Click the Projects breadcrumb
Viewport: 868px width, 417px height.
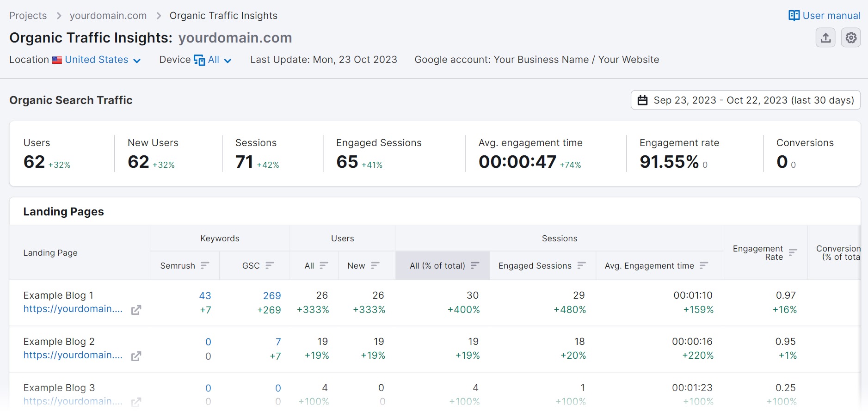coord(28,15)
